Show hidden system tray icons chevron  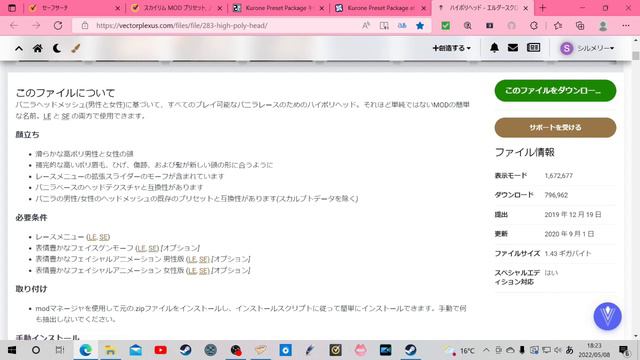486,350
